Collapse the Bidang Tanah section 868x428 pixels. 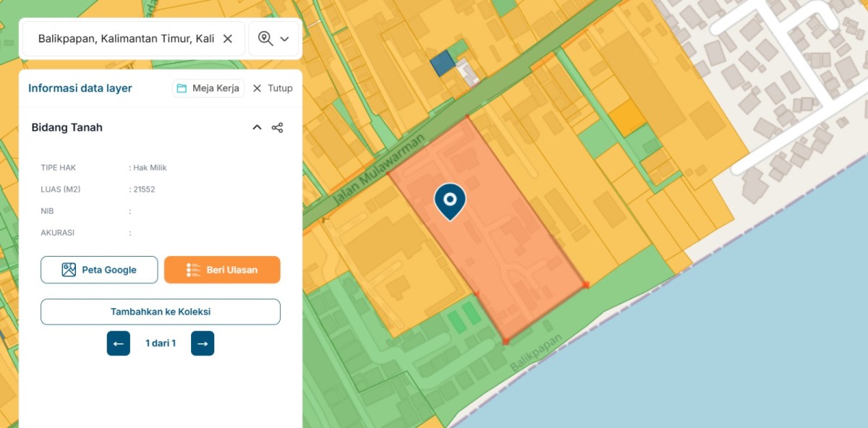(x=257, y=128)
